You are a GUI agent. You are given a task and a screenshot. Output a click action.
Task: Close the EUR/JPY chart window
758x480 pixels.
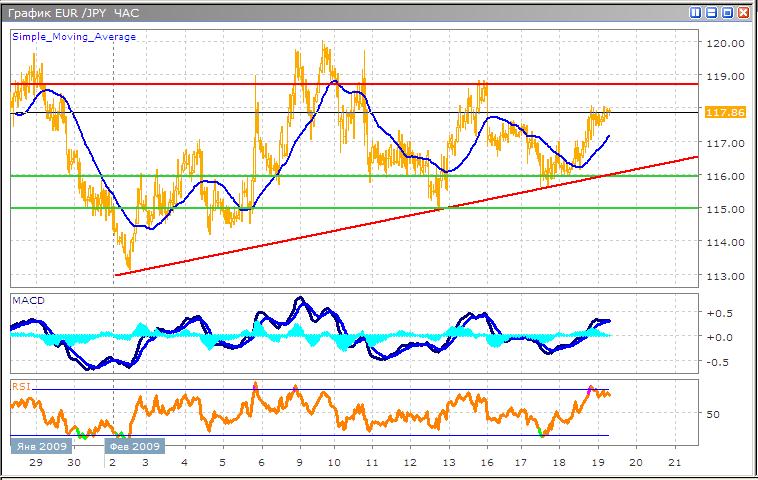[743, 12]
